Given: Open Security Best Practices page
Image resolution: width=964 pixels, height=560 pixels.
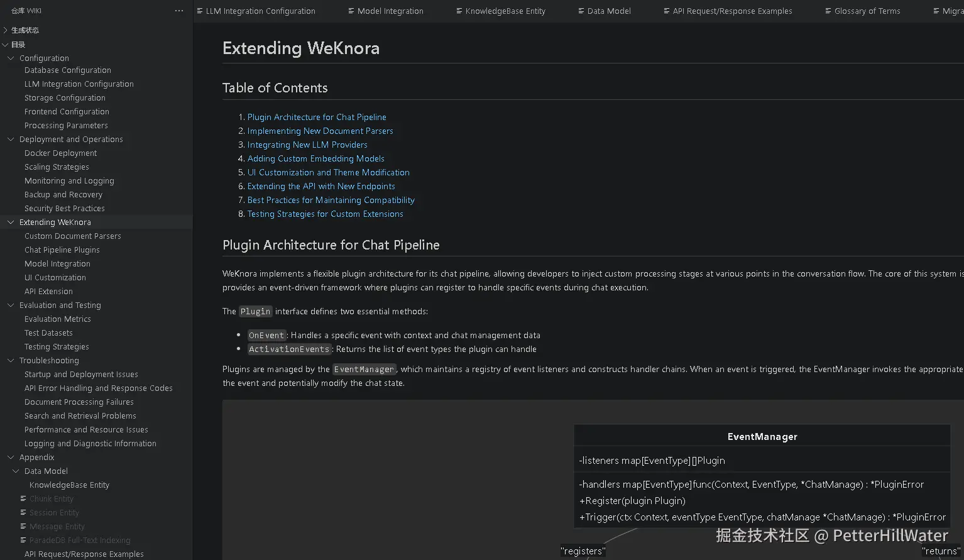Looking at the screenshot, I should click(x=65, y=209).
